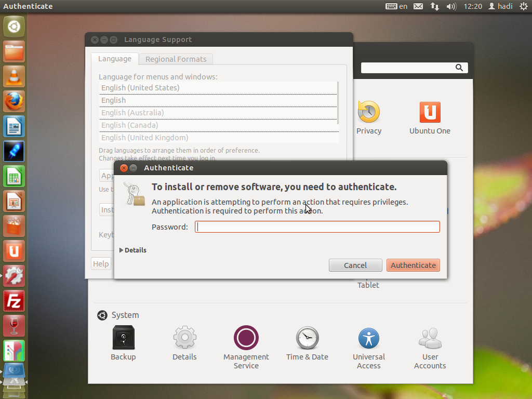Launch Firefox from the launcher
Viewport: 532px width, 399px height.
tap(14, 101)
